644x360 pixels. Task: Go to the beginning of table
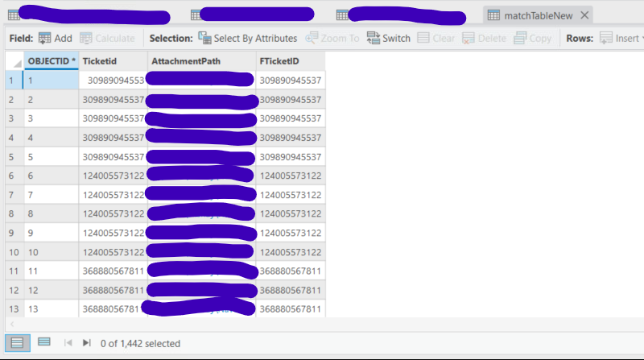click(68, 343)
